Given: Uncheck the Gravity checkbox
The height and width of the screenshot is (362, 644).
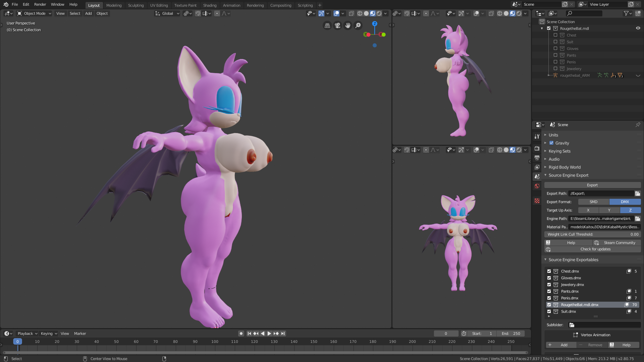Looking at the screenshot, I should 551,143.
